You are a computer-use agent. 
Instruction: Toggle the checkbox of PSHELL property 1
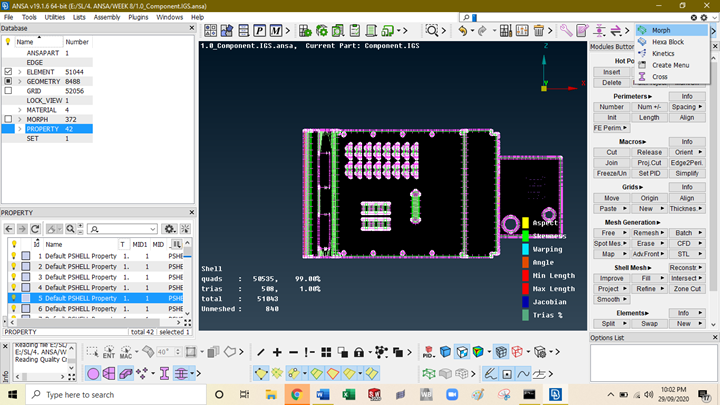[x=26, y=256]
